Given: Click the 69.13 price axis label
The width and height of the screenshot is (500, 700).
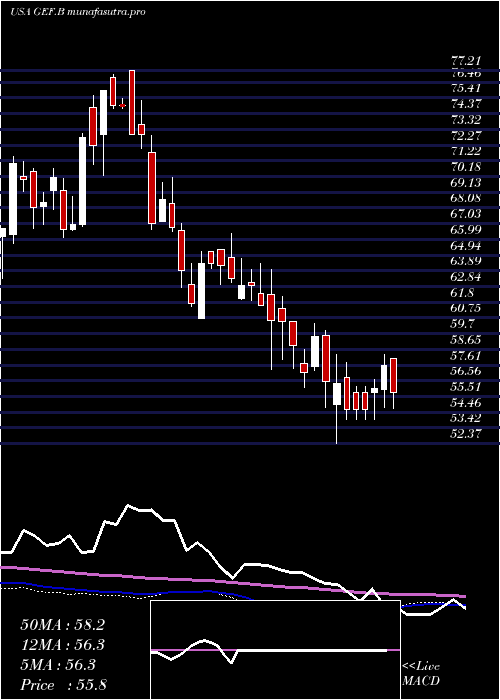Looking at the screenshot, I should point(465,183).
